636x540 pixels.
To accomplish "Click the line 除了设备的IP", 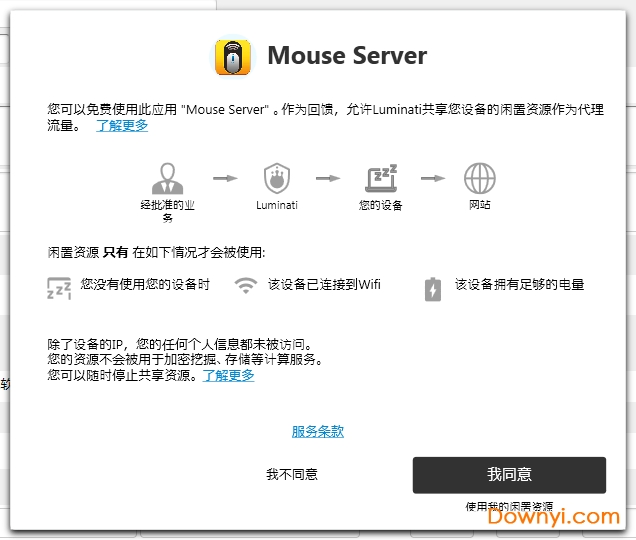I will point(181,344).
